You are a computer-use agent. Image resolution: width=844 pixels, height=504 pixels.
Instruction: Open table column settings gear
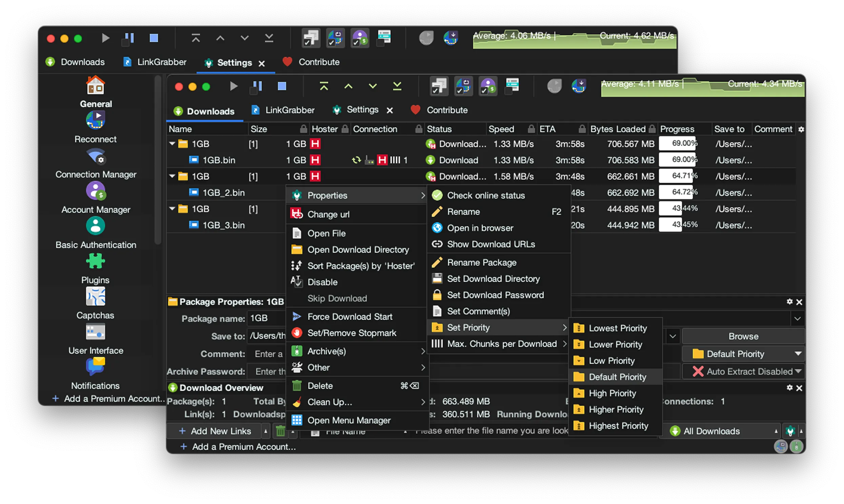pos(801,129)
